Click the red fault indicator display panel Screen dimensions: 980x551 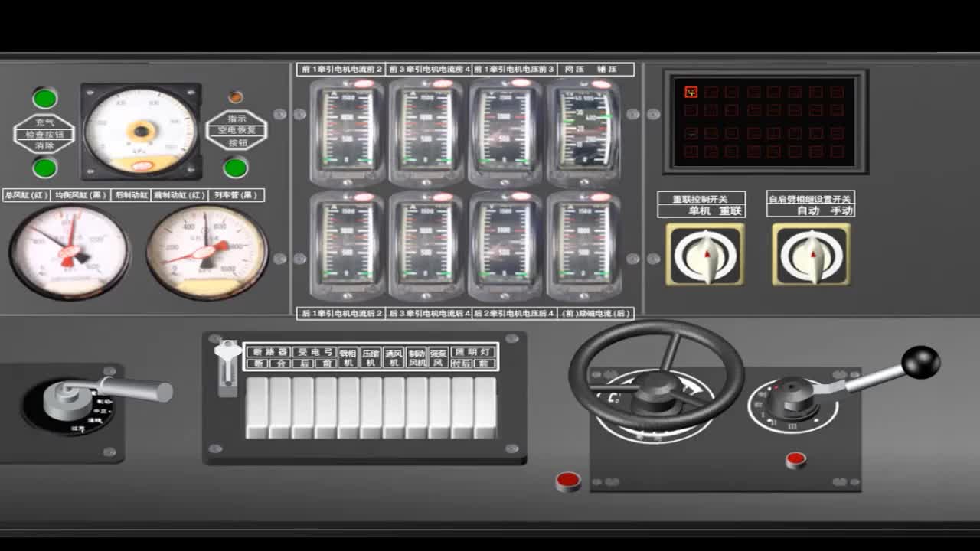766,122
